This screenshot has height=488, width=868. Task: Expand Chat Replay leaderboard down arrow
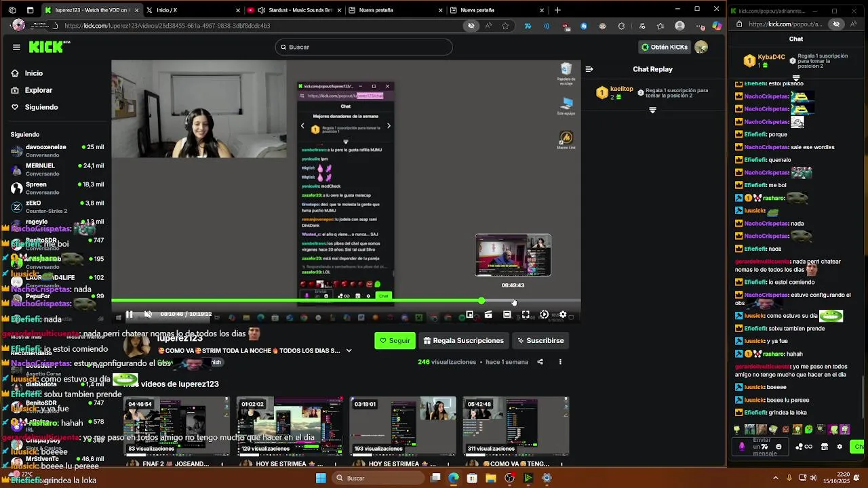[652, 110]
